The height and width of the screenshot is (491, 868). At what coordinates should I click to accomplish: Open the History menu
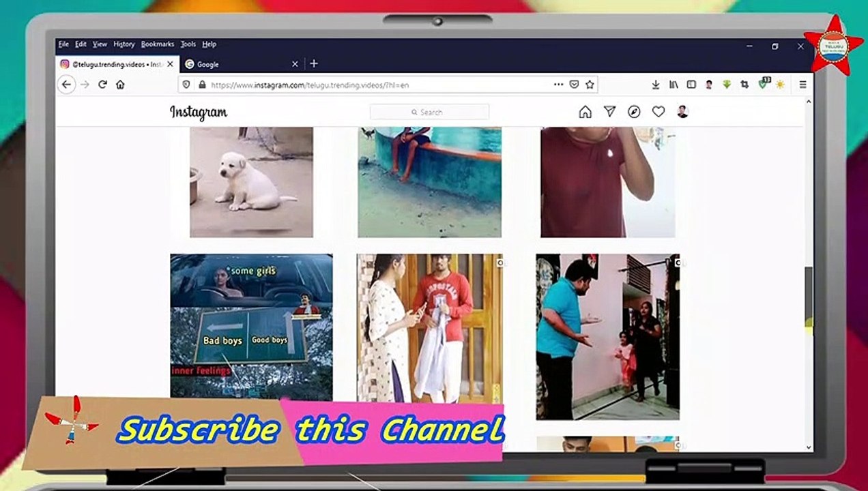[x=124, y=44]
